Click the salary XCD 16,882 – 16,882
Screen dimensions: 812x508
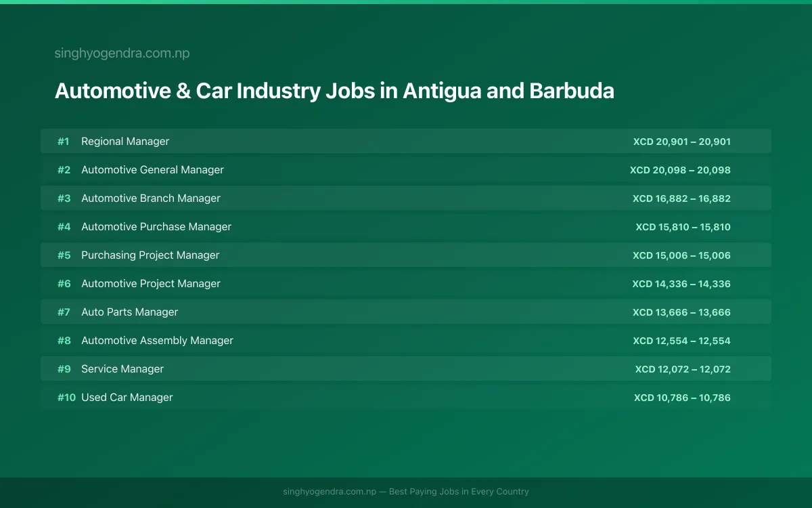681,198
